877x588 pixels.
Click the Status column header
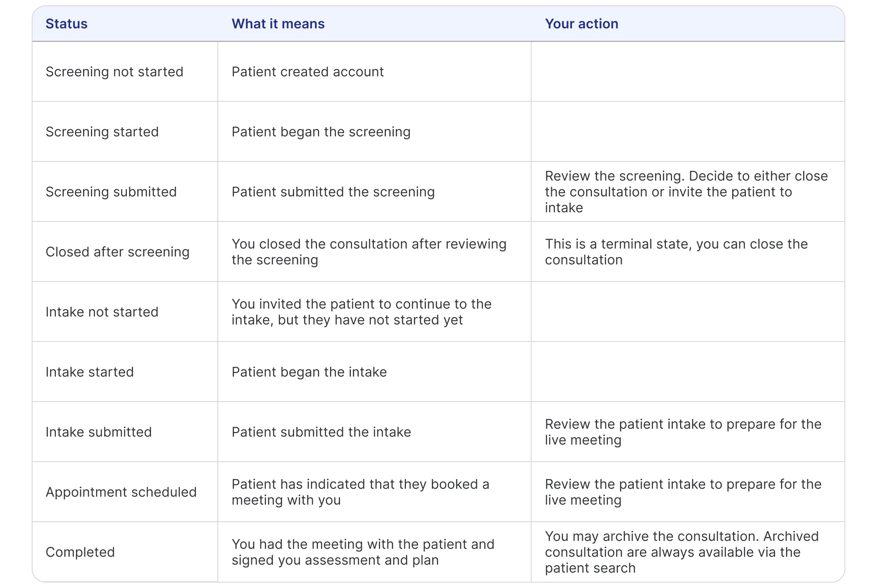point(66,24)
